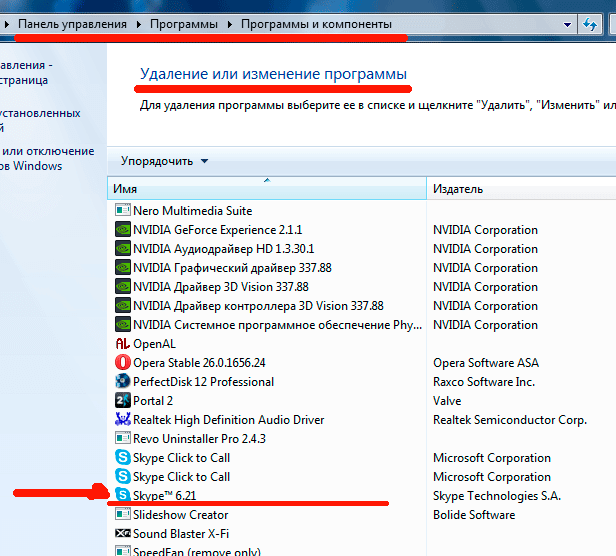Click the NVIDIA Системное программное обеспечение icon

click(x=123, y=325)
